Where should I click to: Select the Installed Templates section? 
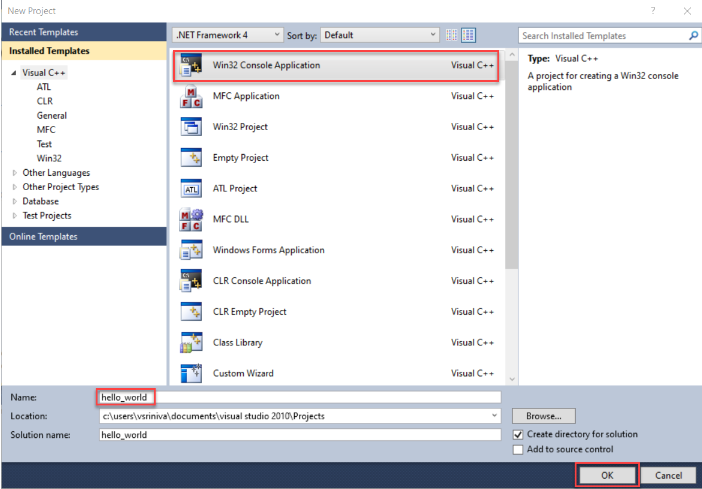click(84, 51)
